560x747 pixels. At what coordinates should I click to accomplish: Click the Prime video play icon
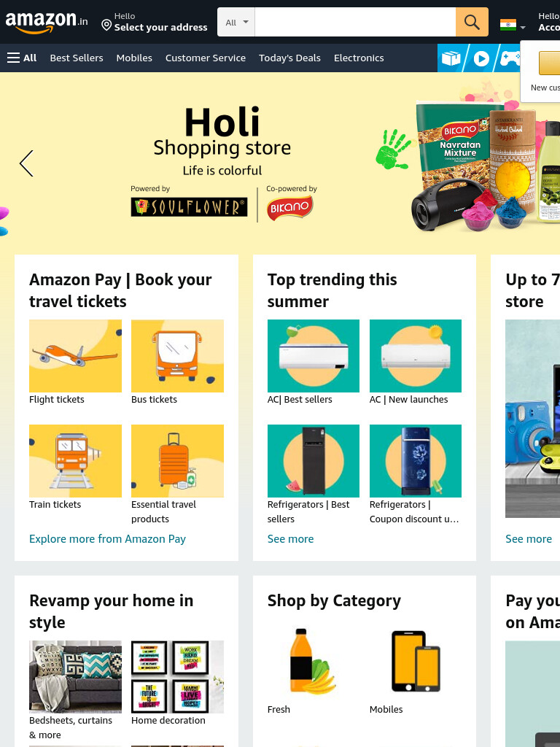481,58
